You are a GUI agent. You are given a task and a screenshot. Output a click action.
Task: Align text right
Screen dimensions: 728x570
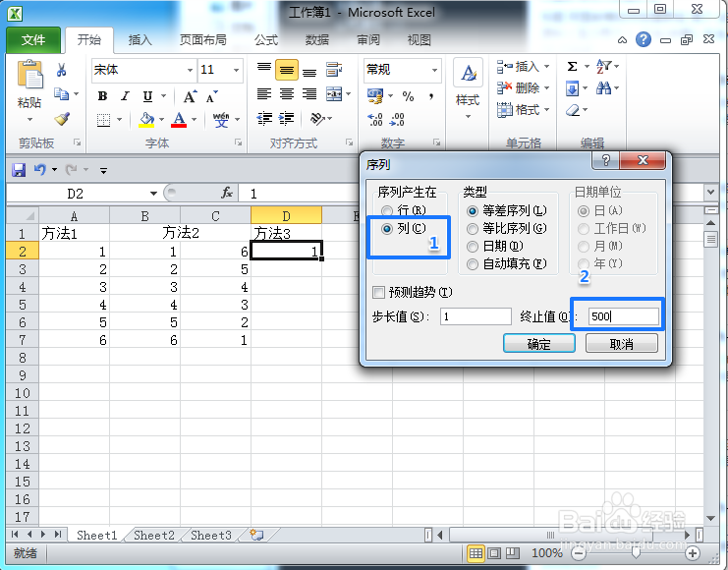pos(309,94)
